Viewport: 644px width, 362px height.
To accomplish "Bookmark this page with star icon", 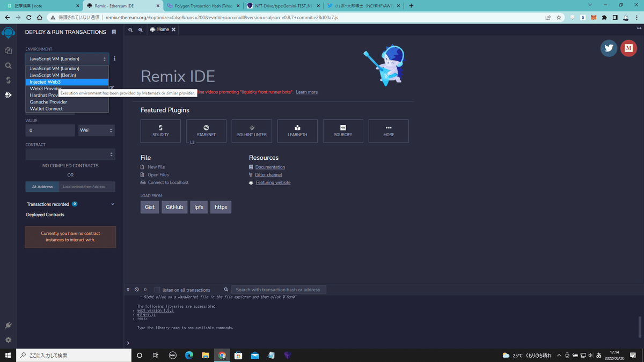I will coord(559,17).
